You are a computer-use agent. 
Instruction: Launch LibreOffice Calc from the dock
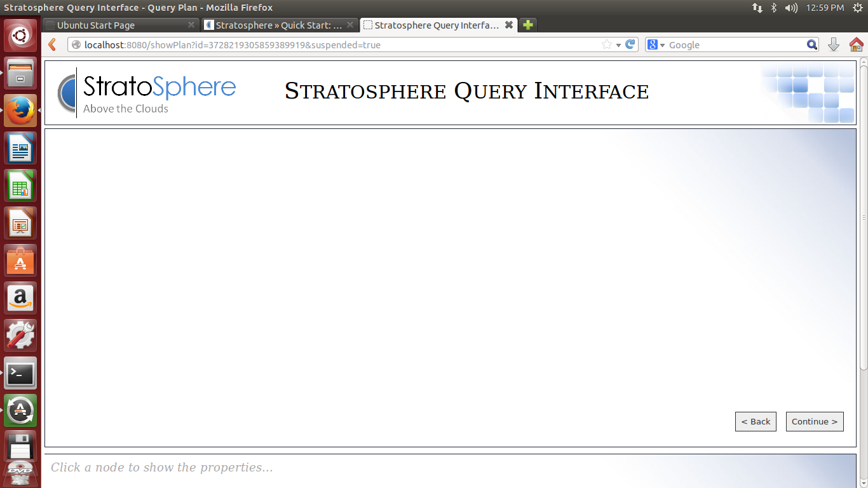(x=20, y=186)
